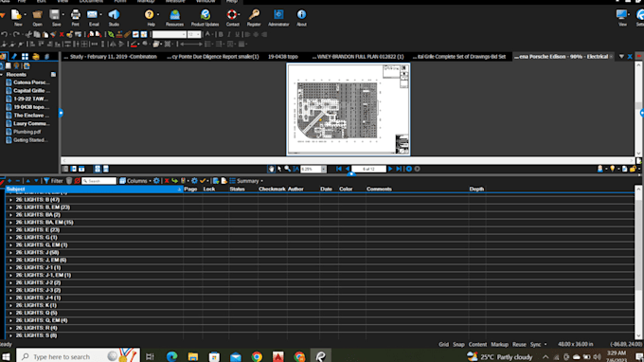Select the Pan hand tool
Screen dimensions: 644x362
(x=271, y=169)
